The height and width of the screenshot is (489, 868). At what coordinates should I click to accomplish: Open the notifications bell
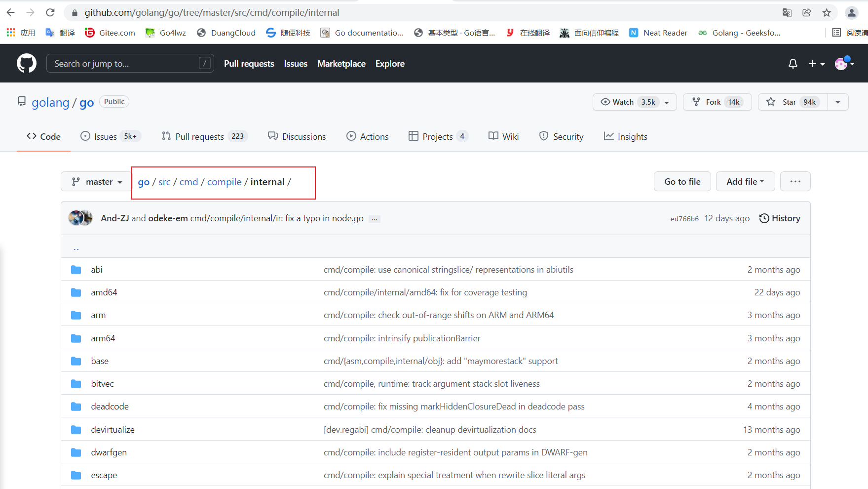(x=793, y=64)
